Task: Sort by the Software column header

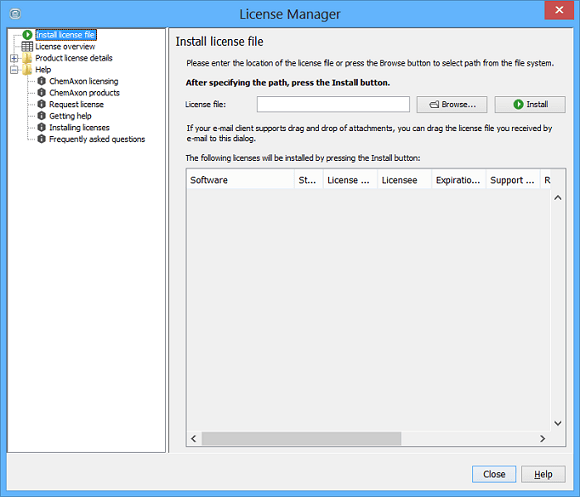Action: 240,180
